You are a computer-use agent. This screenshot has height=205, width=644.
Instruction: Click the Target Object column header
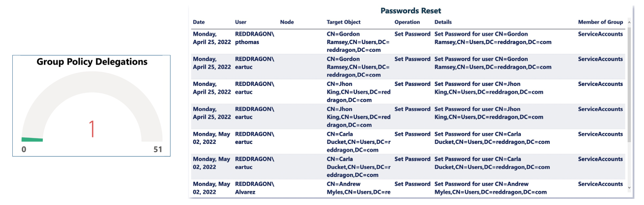tap(344, 22)
